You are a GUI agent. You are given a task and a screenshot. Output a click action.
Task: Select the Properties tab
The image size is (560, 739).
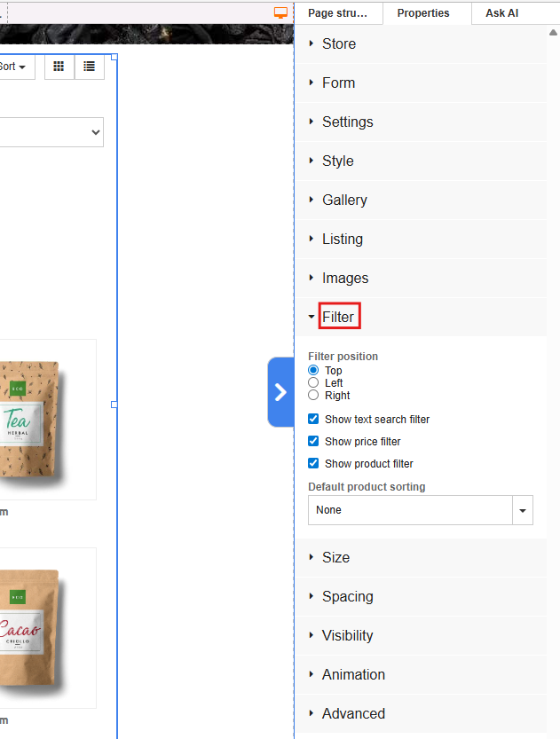click(x=422, y=13)
